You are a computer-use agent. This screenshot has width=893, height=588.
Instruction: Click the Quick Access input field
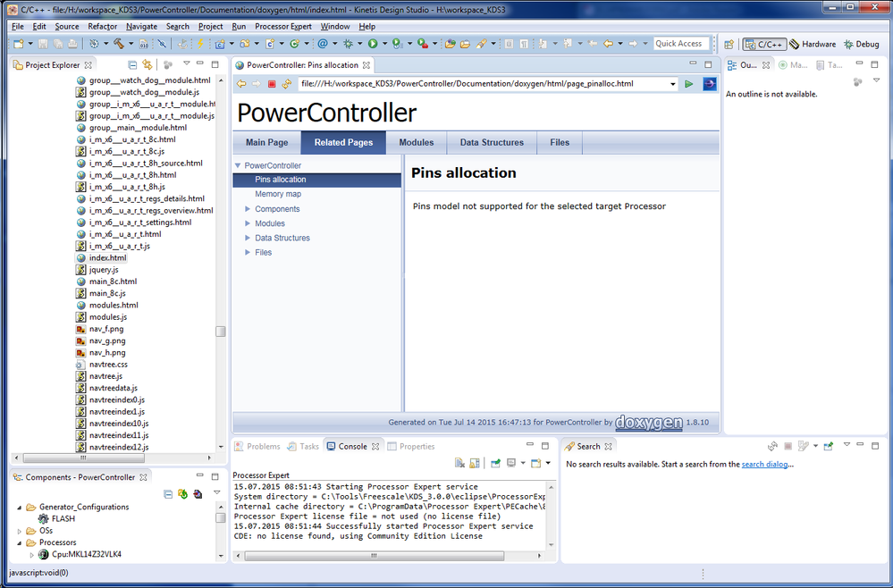681,43
